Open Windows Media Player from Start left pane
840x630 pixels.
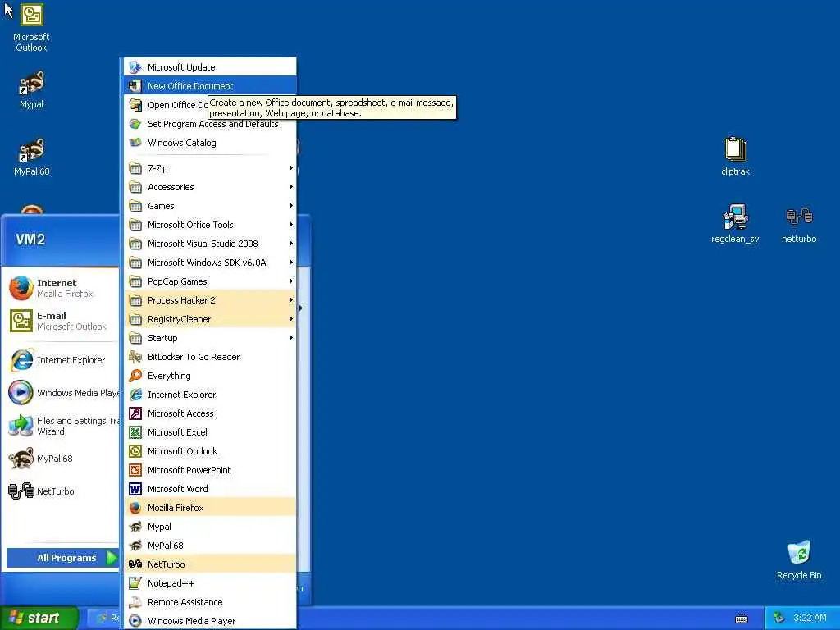(62, 393)
